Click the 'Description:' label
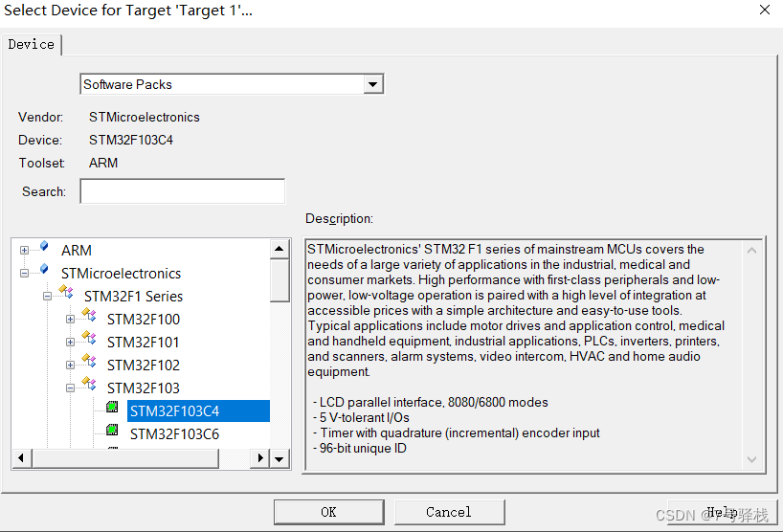 pyautogui.click(x=339, y=218)
